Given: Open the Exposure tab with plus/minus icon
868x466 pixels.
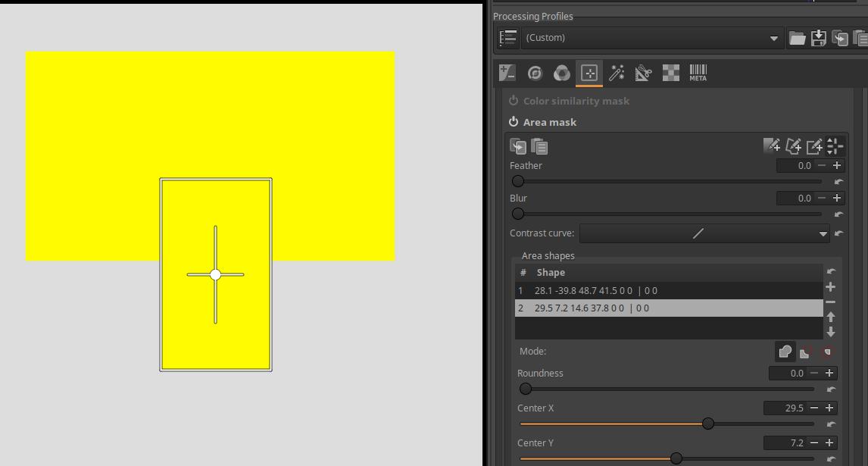Looking at the screenshot, I should click(507, 73).
